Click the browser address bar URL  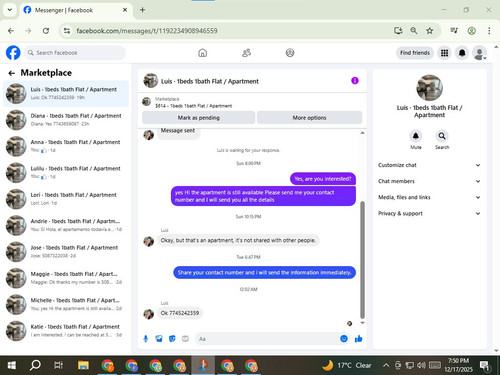pos(147,31)
